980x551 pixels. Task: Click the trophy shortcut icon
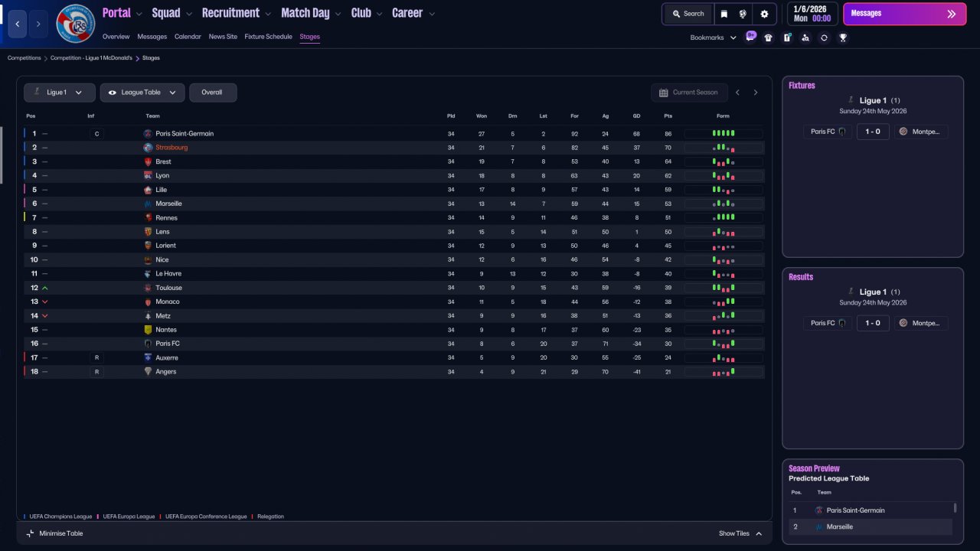843,37
